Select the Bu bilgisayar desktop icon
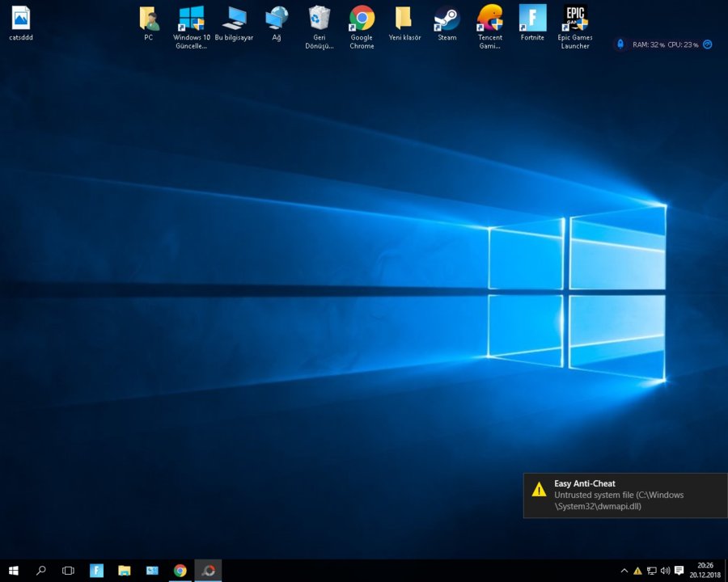Viewport: 728px width, 582px height. (x=234, y=19)
